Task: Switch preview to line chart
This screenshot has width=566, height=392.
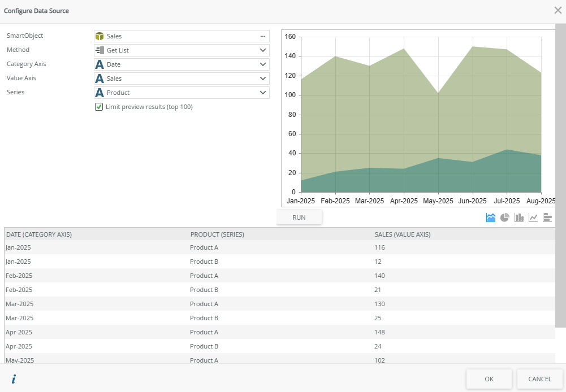Action: click(x=533, y=217)
